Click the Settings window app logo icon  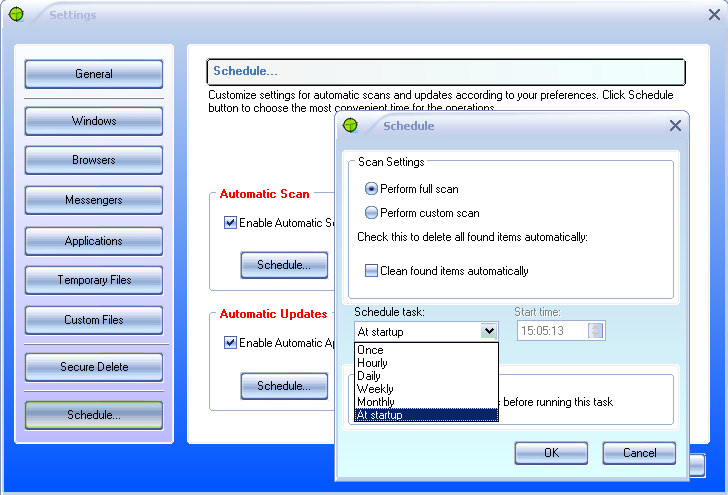click(x=15, y=15)
